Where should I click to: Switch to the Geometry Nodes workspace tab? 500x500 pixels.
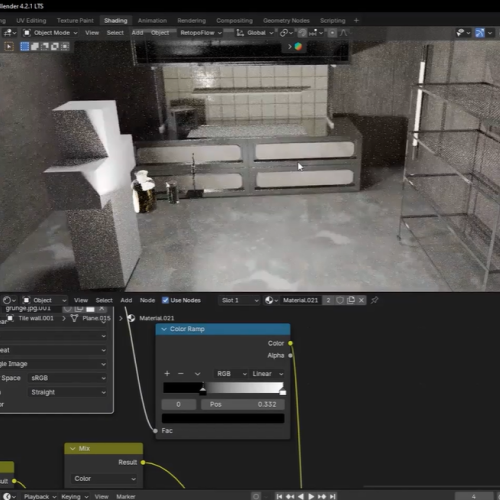[x=286, y=21]
